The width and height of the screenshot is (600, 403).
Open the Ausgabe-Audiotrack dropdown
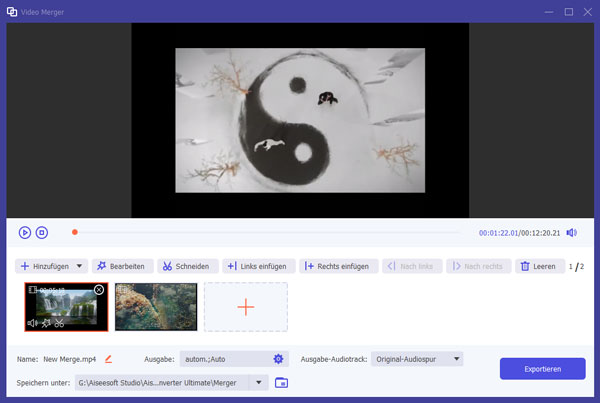click(417, 359)
